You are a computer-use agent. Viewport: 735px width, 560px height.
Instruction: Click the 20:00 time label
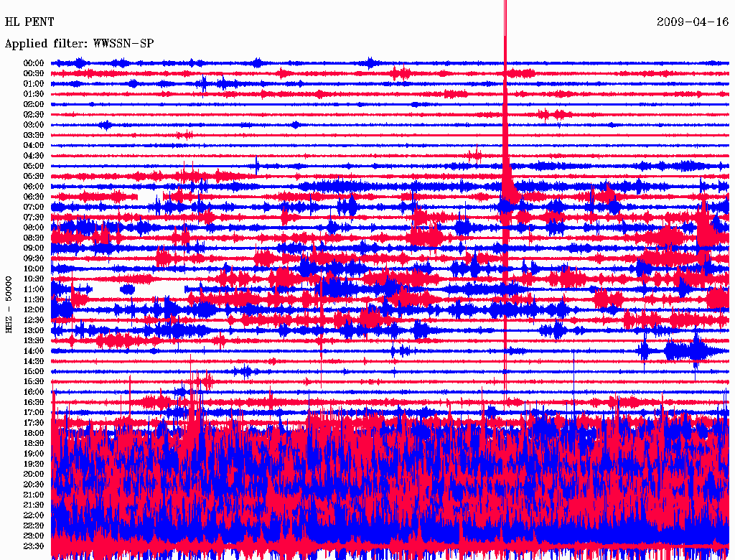click(34, 474)
